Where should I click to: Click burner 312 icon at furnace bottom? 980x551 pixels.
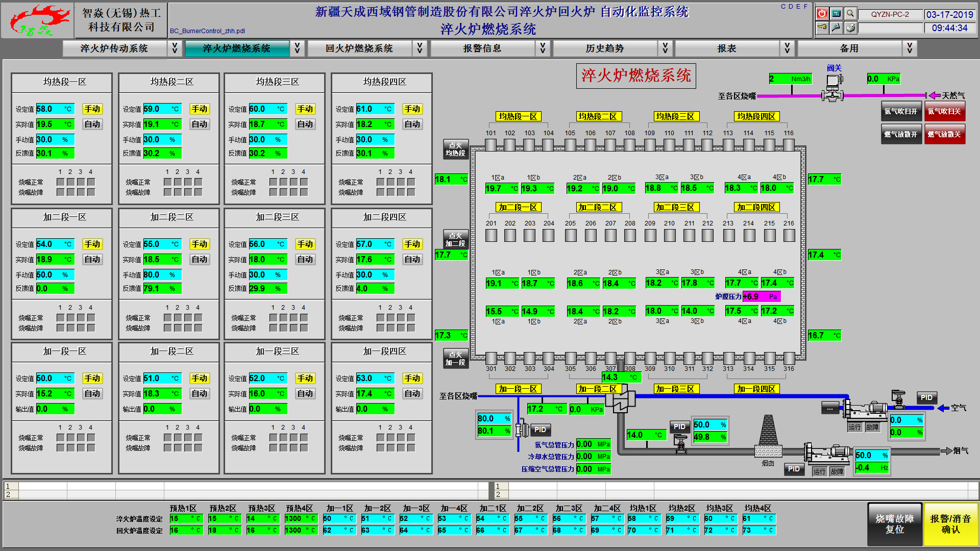707,358
